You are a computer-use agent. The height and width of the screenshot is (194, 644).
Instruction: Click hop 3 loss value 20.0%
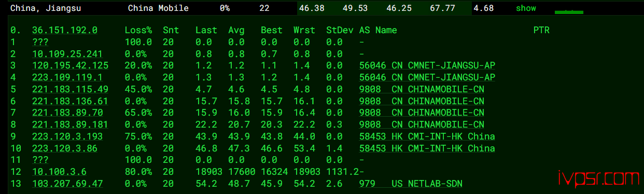138,65
